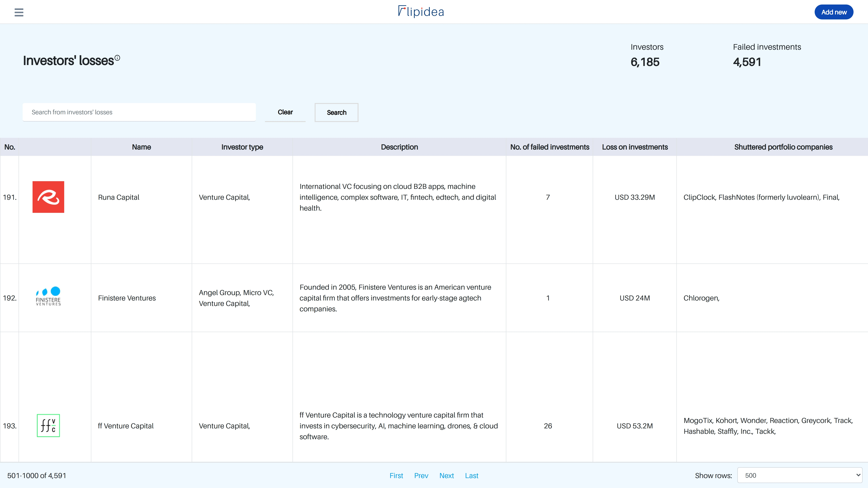Go to the First page
This screenshot has width=868, height=488.
(x=396, y=475)
